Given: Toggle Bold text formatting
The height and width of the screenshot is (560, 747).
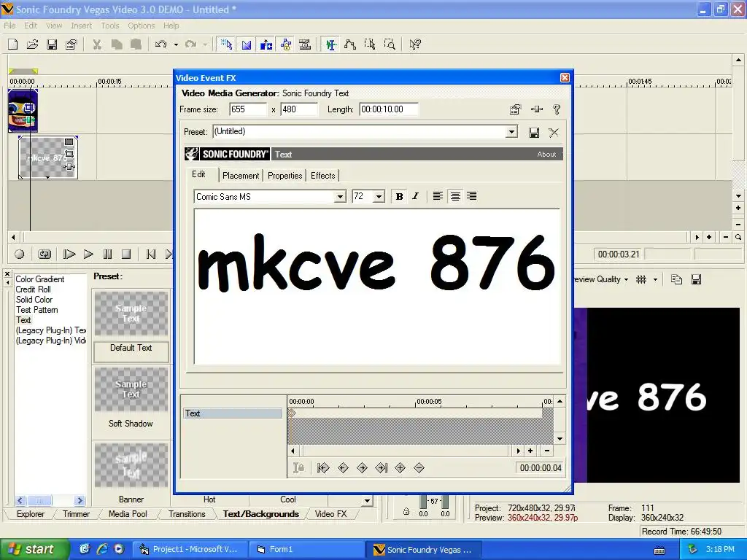Looking at the screenshot, I should (x=399, y=196).
